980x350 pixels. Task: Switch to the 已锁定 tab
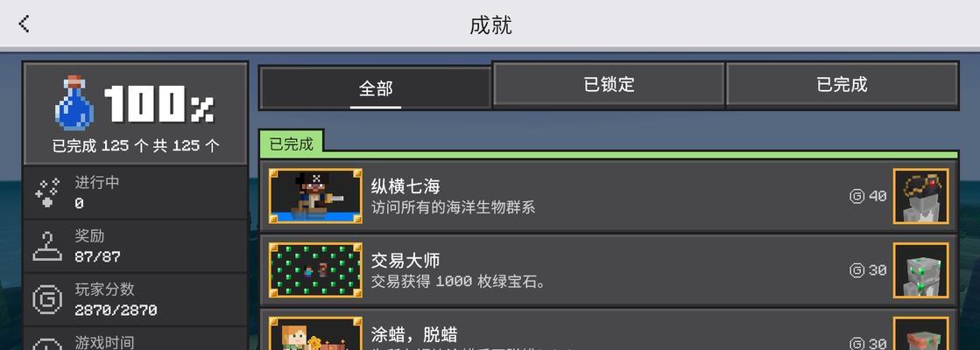609,84
